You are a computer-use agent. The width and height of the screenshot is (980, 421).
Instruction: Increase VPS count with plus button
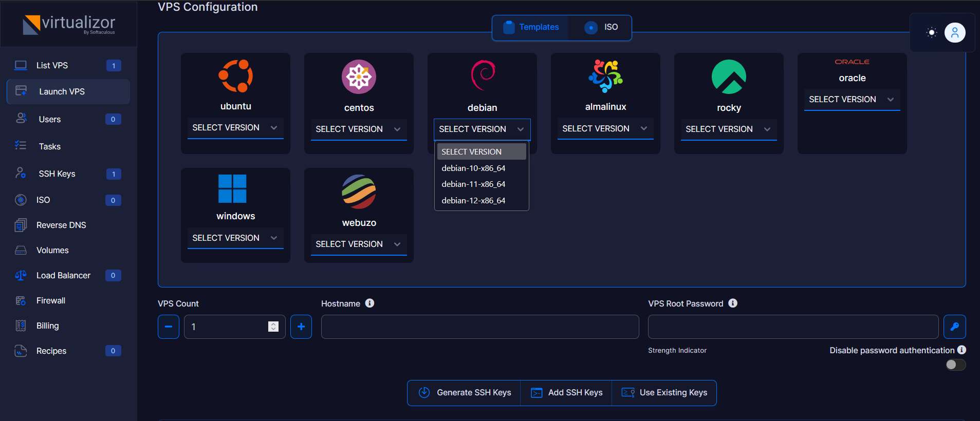[301, 327]
